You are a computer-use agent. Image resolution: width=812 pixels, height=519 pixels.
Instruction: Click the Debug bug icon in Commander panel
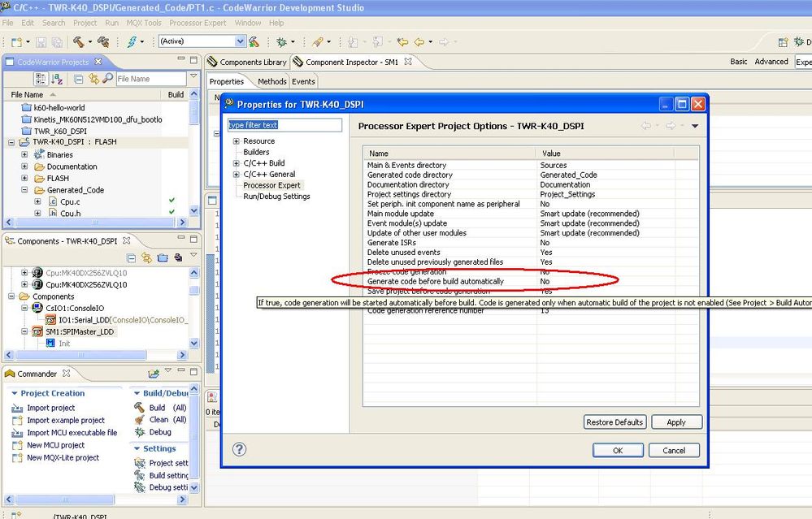139,432
